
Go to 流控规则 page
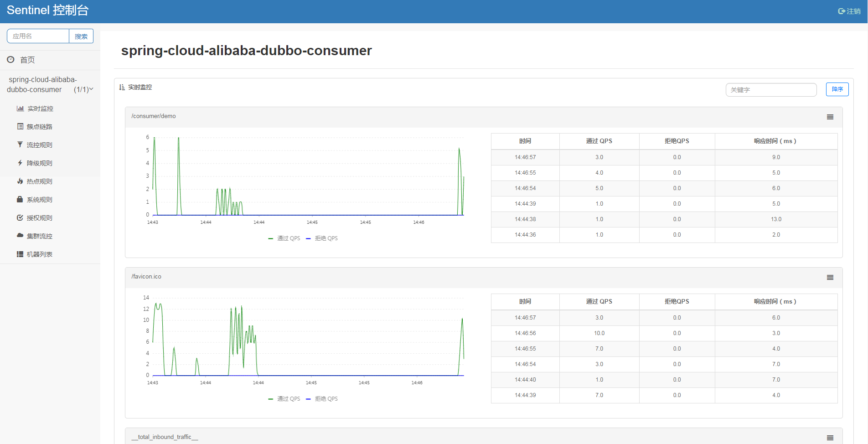coord(40,145)
